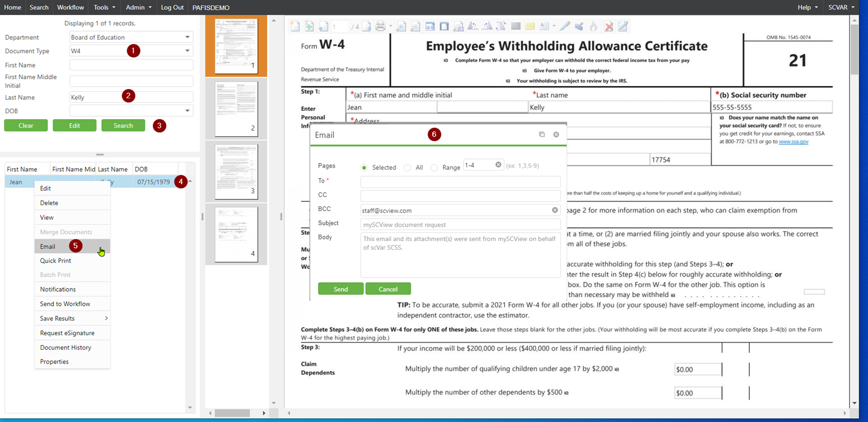This screenshot has height=422, width=868.
Task: Click the Zoom Out magnifier icon
Action: coord(415,27)
